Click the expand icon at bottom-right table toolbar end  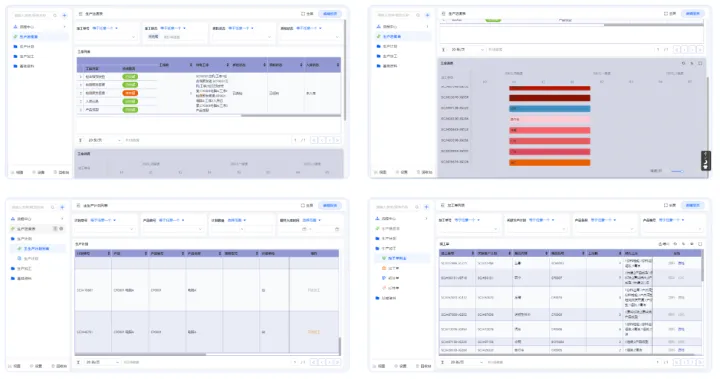point(700,244)
